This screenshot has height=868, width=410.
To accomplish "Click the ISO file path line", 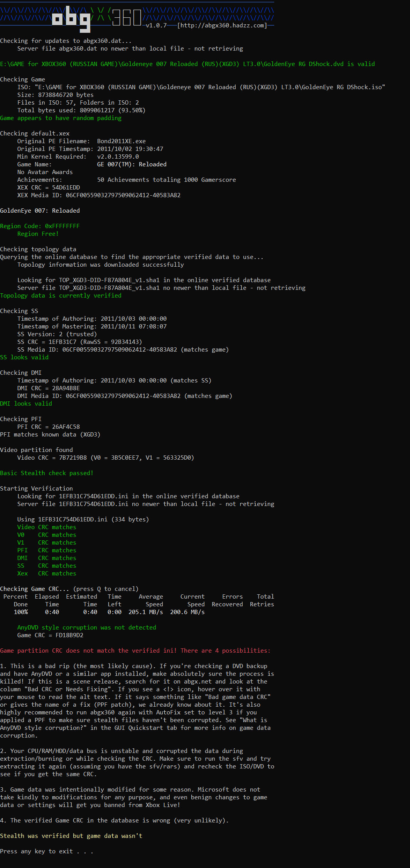I will point(201,87).
